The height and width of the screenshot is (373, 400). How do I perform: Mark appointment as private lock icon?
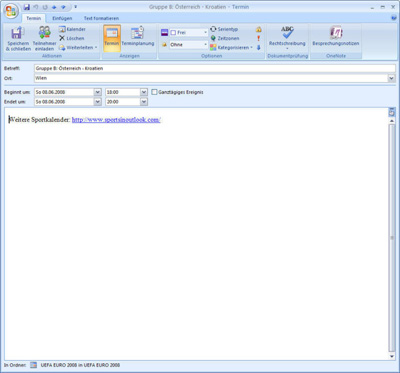pyautogui.click(x=259, y=29)
